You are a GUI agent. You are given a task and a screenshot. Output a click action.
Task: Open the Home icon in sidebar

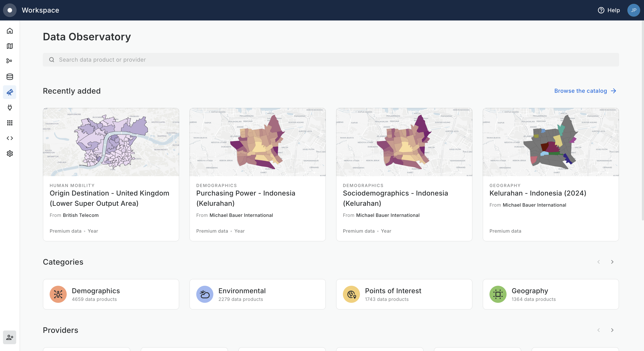tap(10, 31)
